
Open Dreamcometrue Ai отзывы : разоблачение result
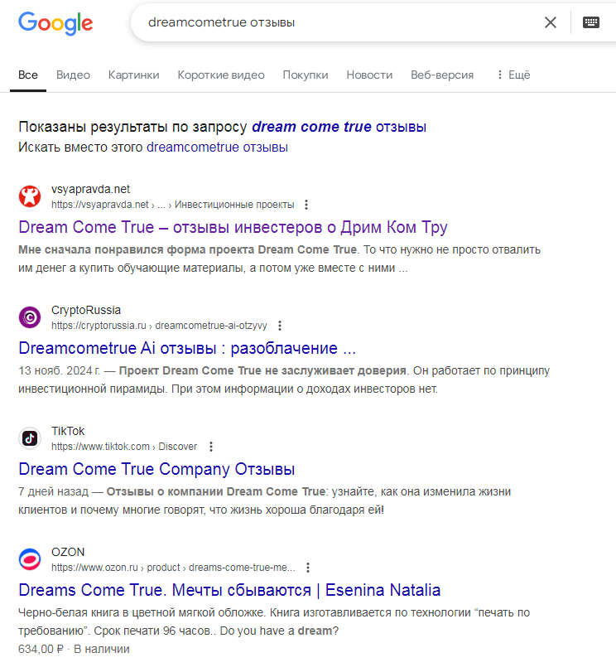pos(187,348)
